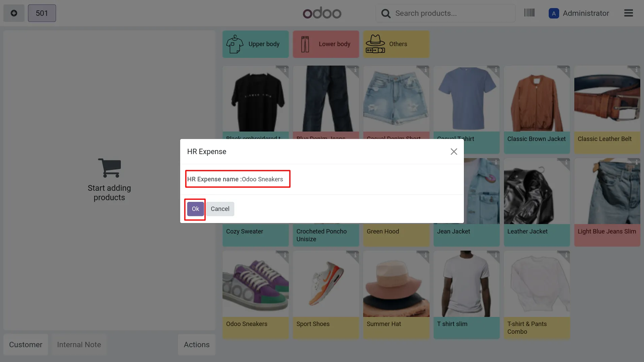
Task: Show info for Classic Leather Belt
Action: click(636, 70)
